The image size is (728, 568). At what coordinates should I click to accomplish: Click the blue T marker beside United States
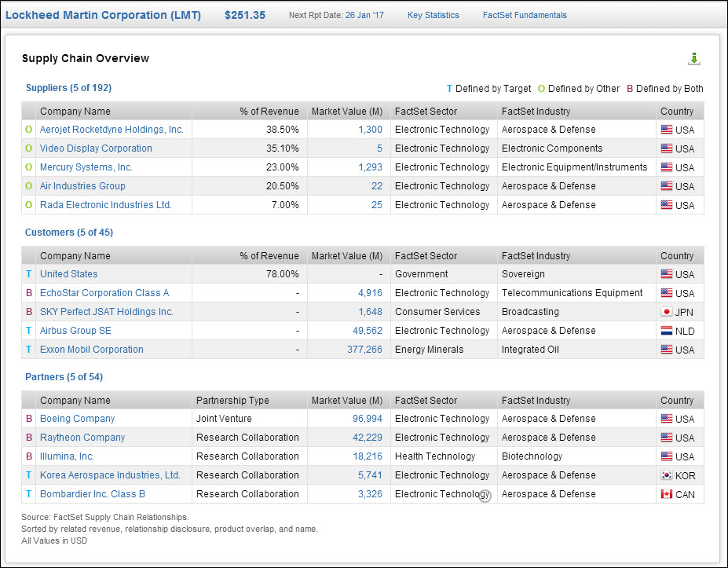(x=29, y=274)
